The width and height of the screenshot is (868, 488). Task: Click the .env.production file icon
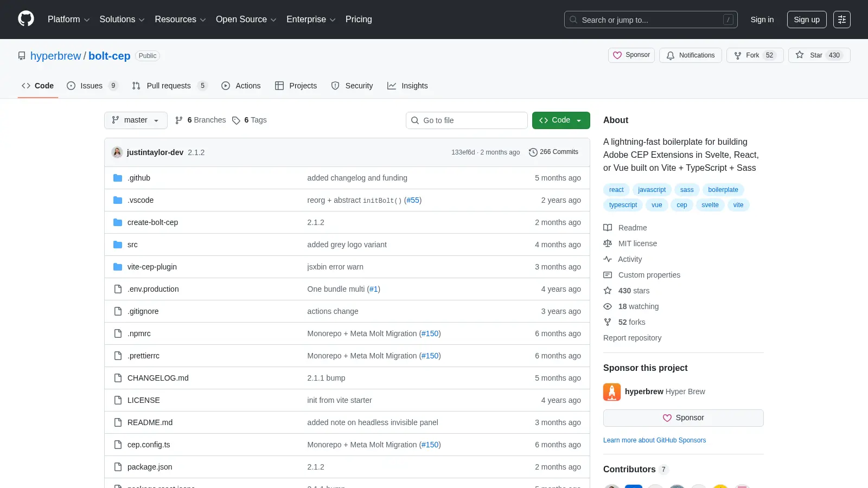118,289
